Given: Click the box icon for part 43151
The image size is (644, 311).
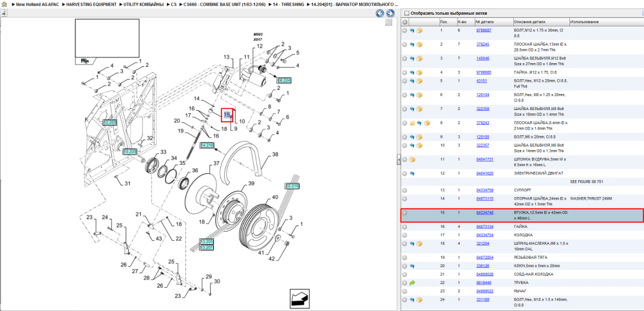Looking at the screenshot, I should [419, 81].
